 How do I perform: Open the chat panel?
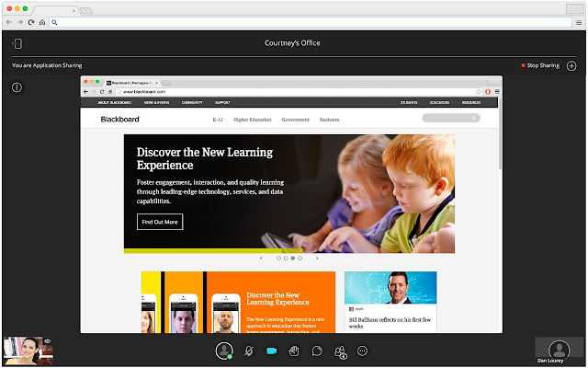click(317, 351)
